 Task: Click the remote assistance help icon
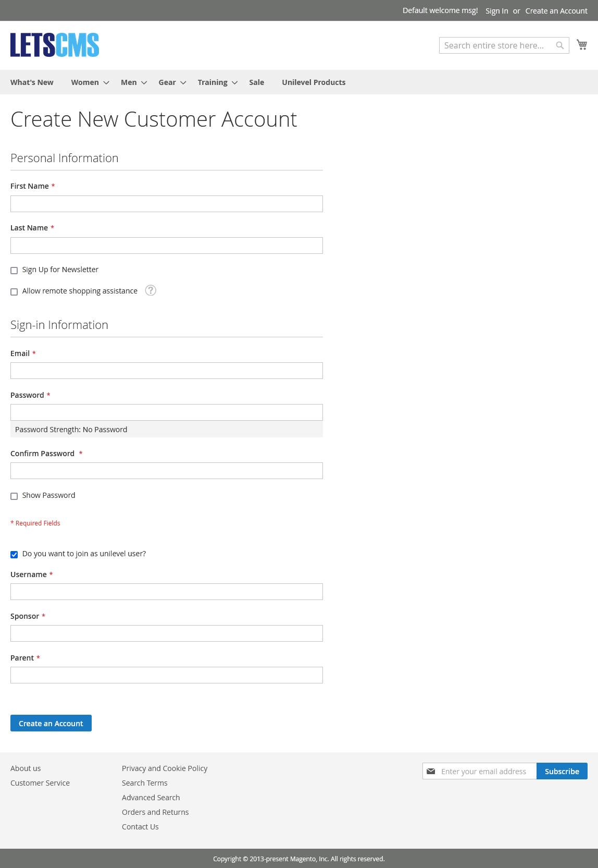(151, 290)
